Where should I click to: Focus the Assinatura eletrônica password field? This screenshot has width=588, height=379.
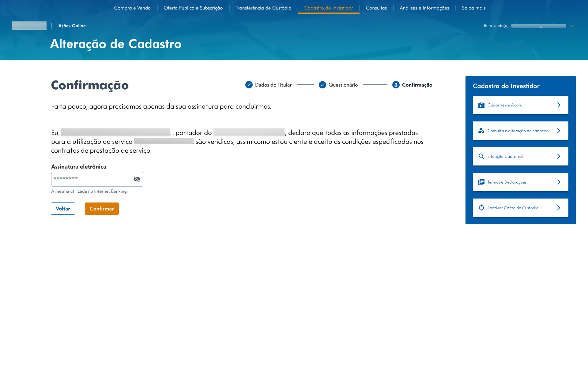(x=91, y=179)
